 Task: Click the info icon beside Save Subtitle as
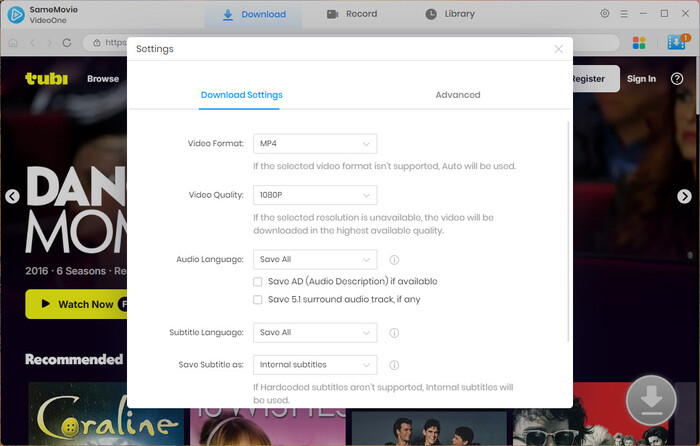pyautogui.click(x=394, y=365)
